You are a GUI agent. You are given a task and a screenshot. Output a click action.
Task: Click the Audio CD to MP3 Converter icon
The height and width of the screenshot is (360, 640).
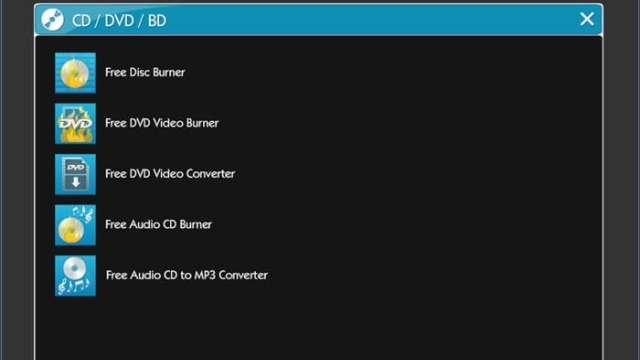coord(75,276)
